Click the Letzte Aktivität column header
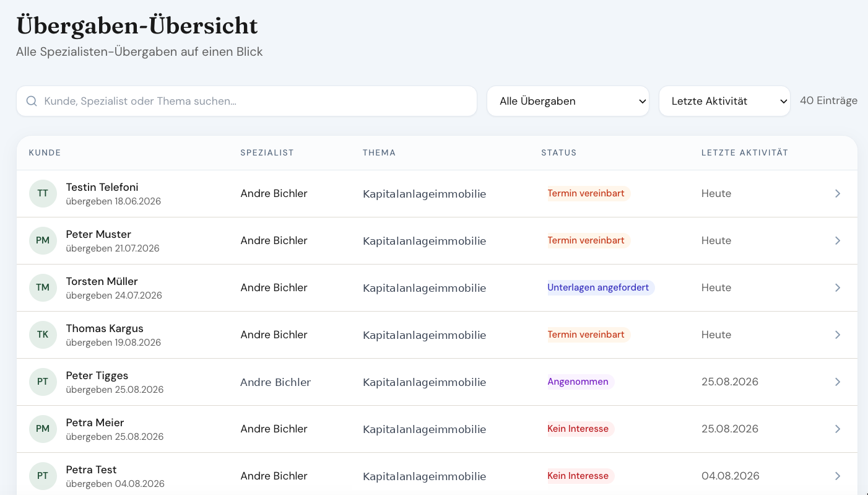Screen dimensions: 868x495 click(745, 152)
